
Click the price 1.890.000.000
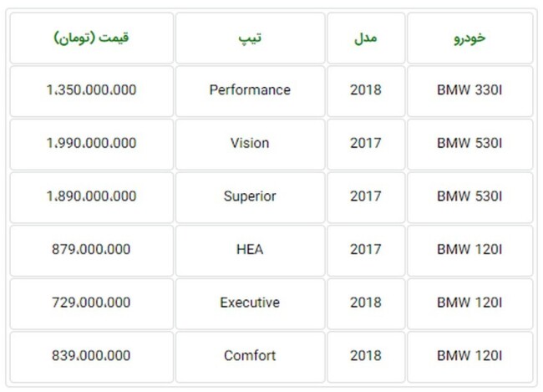point(91,197)
